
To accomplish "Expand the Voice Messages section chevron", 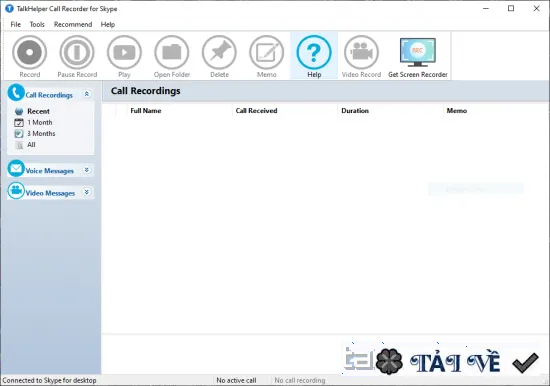I will point(87,170).
